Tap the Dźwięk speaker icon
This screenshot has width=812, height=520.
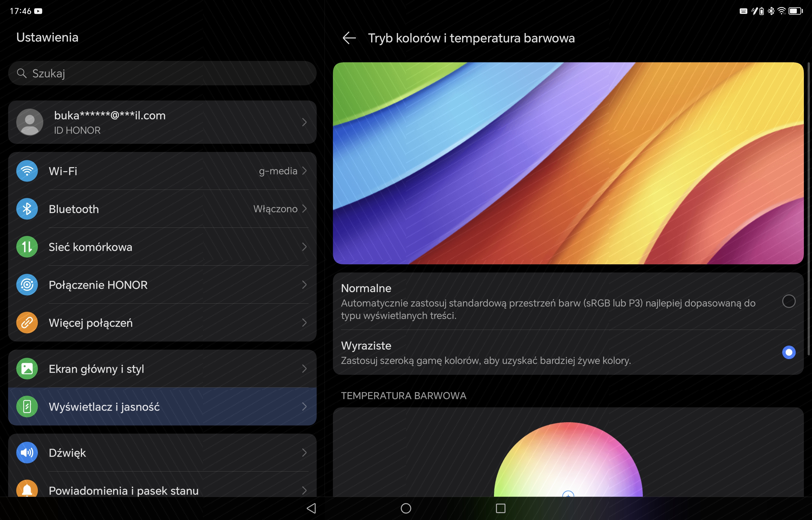(27, 453)
